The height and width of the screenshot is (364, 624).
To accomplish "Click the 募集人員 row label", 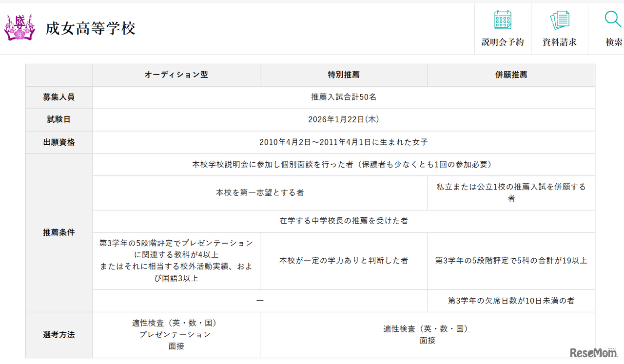I will [59, 97].
